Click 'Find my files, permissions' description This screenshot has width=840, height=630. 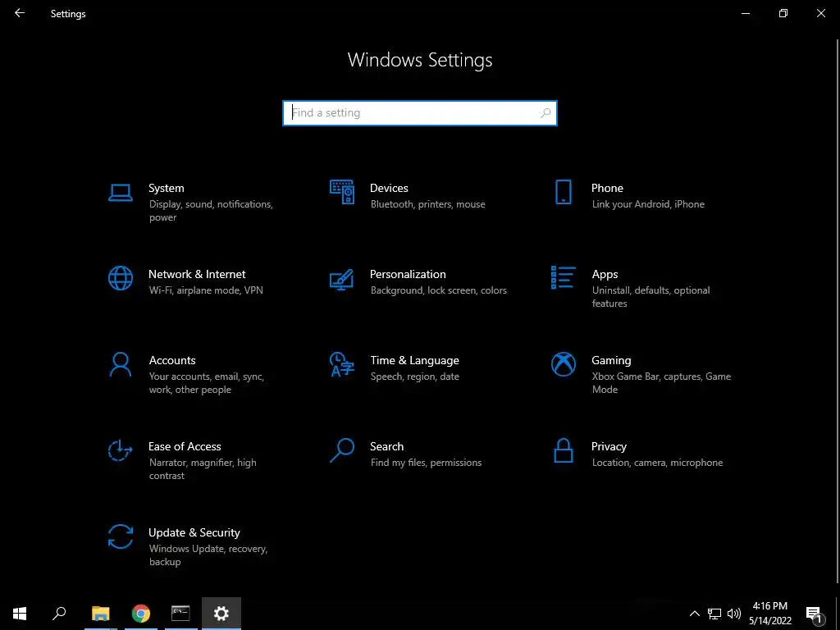[x=426, y=463]
